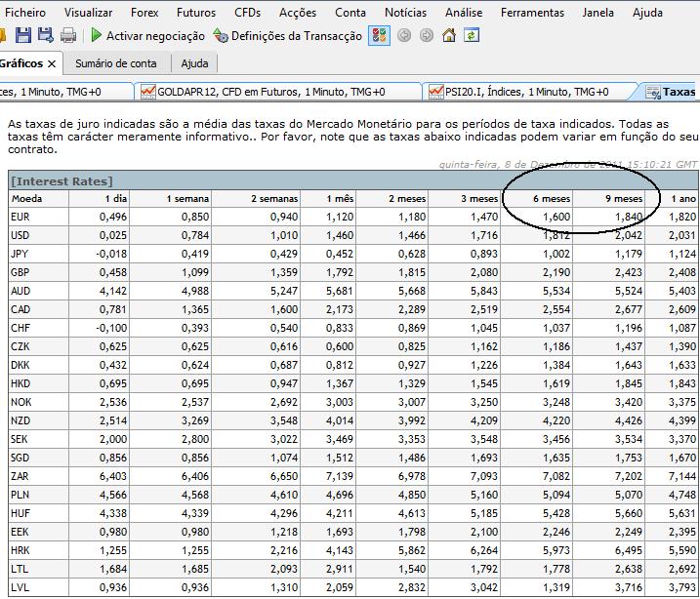Image resolution: width=700 pixels, height=599 pixels.
Task: Click the USD currency row label
Action: point(21,235)
